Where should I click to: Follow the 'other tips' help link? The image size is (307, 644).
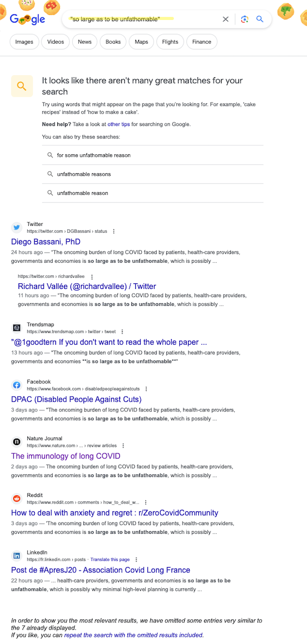coord(119,124)
